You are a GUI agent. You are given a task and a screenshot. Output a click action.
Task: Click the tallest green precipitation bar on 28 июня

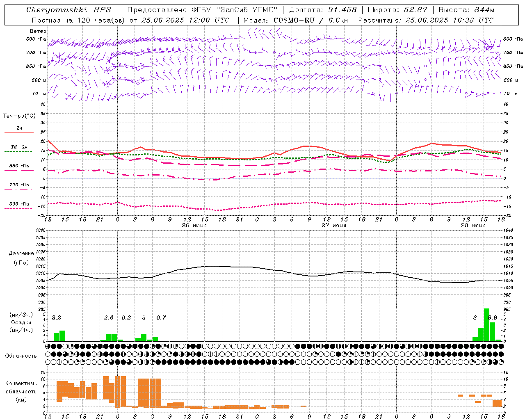pyautogui.click(x=486, y=325)
